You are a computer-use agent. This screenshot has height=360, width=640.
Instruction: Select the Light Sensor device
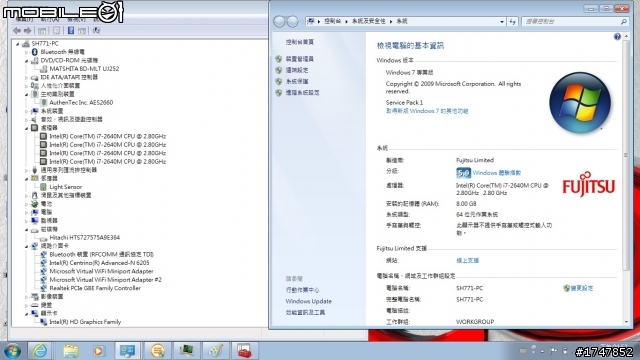click(65, 187)
